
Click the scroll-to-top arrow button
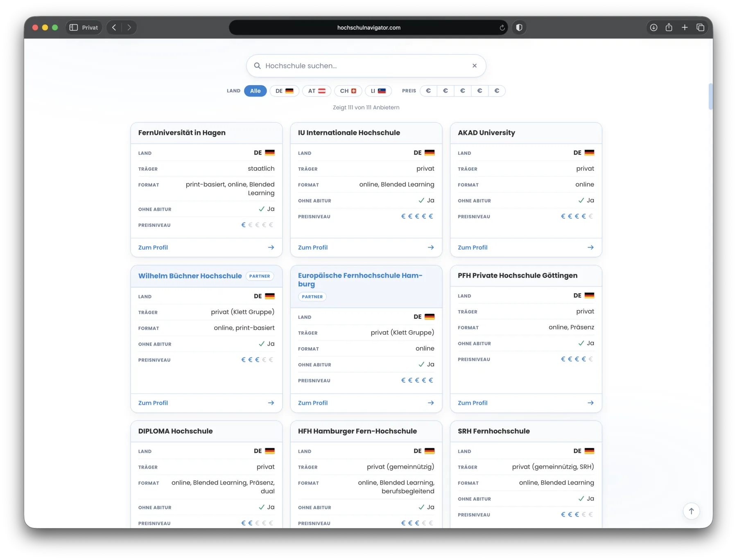pos(691,511)
